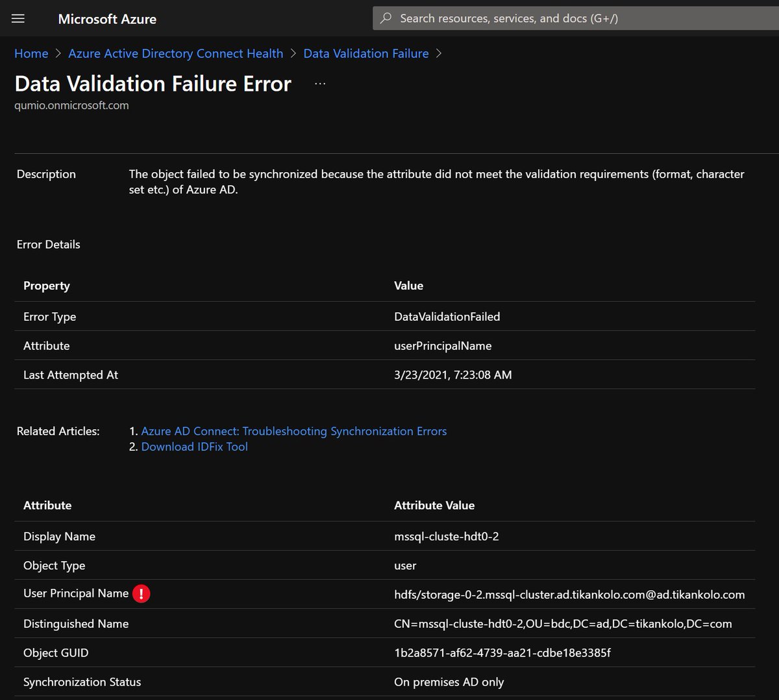Click the Object Type value user

405,566
